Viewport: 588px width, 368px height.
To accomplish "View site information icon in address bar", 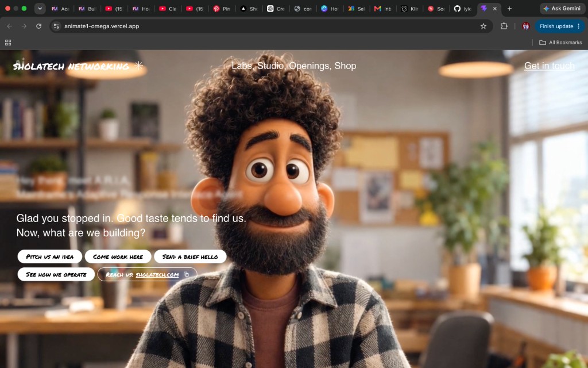I will pos(57,26).
